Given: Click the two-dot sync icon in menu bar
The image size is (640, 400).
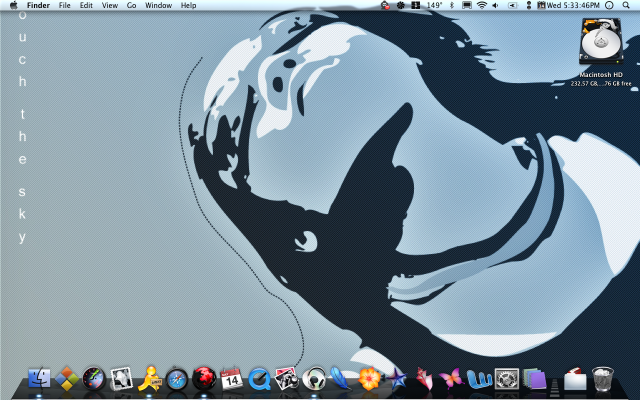Looking at the screenshot, I should (x=529, y=5).
